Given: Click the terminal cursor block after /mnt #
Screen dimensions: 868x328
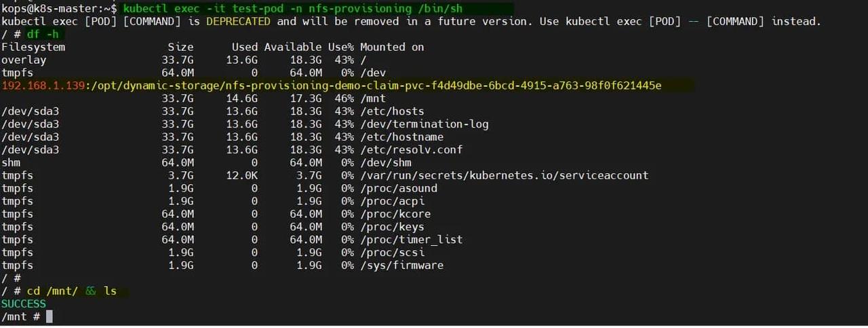Looking at the screenshot, I should coord(49,317).
